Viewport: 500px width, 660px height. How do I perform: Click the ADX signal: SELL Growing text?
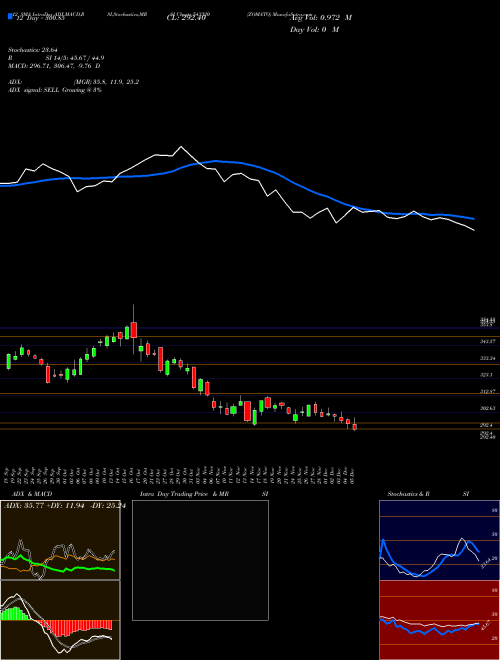(55, 90)
